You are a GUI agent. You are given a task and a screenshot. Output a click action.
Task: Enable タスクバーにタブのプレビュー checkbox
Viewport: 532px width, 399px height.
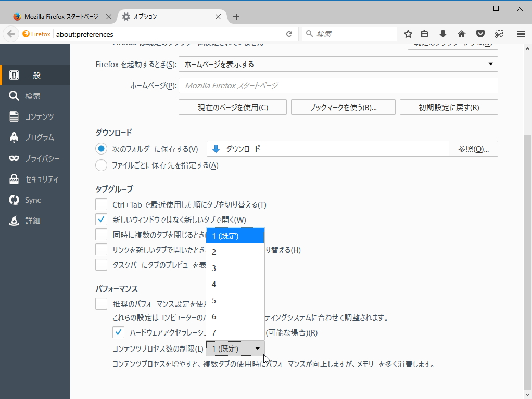101,264
